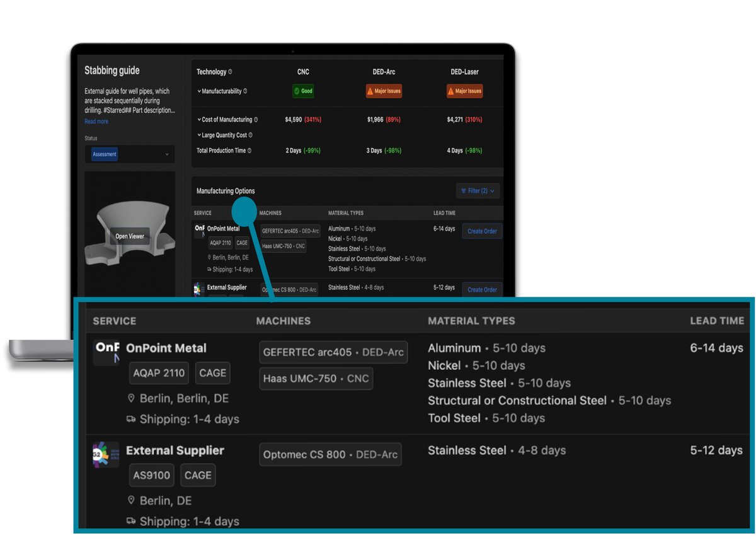
Task: Click the Read more link under the description
Action: tap(96, 122)
